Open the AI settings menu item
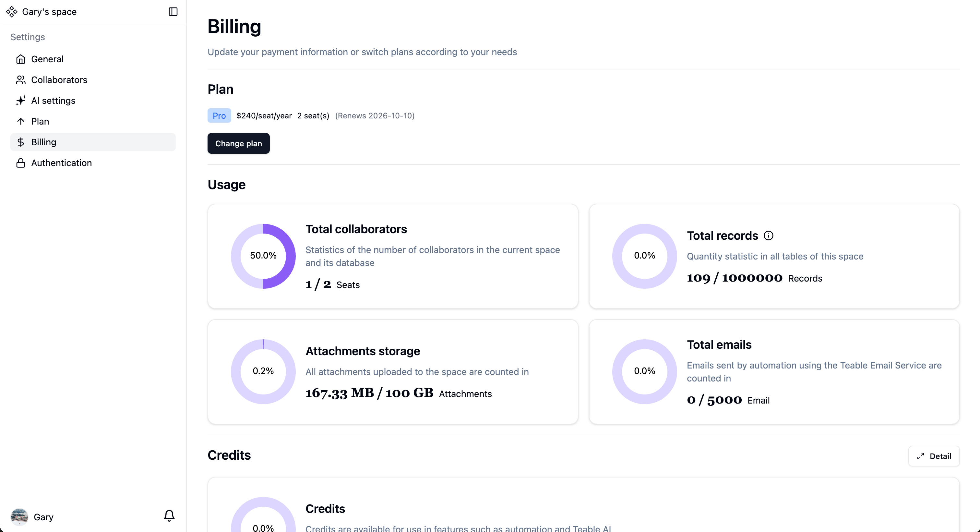Viewport: 980px width, 532px height. pyautogui.click(x=53, y=101)
